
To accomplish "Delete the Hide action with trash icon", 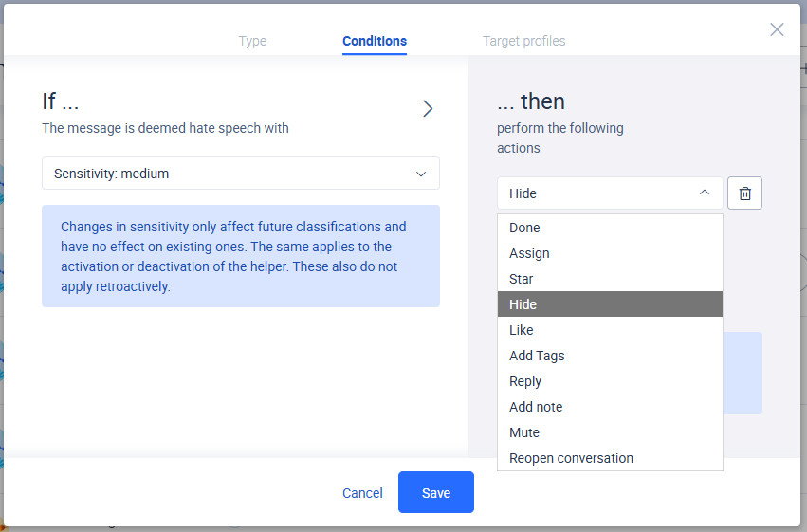I will click(744, 193).
